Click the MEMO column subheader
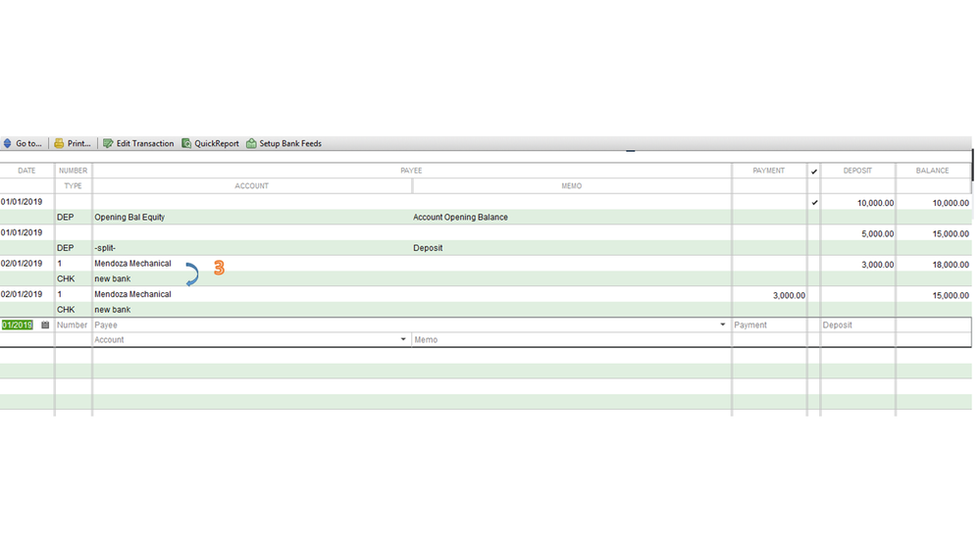Viewport: 980px width, 551px height. pyautogui.click(x=571, y=186)
